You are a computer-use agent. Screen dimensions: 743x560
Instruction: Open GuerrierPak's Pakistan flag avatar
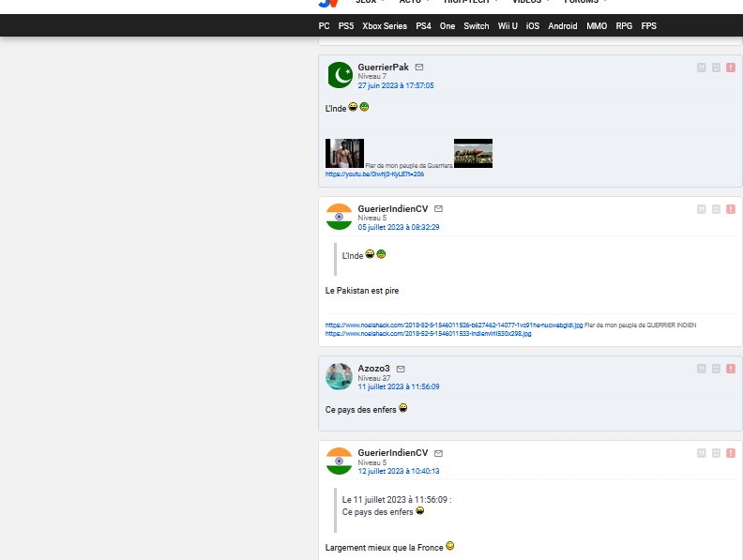[x=340, y=75]
